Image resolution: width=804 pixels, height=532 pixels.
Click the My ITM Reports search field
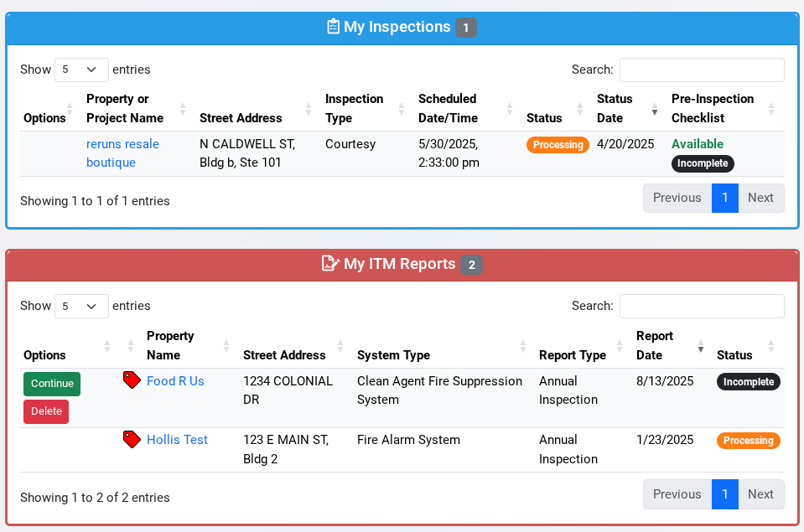pos(702,306)
